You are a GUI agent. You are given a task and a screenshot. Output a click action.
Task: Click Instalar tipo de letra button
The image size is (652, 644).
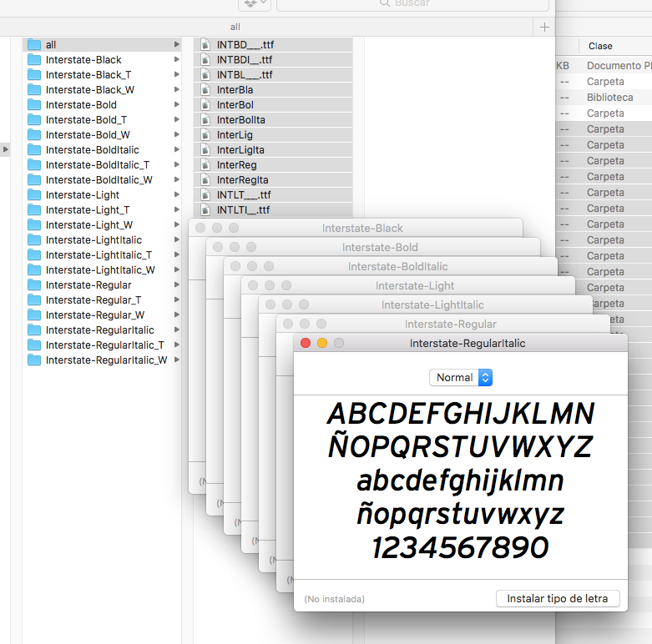[558, 598]
